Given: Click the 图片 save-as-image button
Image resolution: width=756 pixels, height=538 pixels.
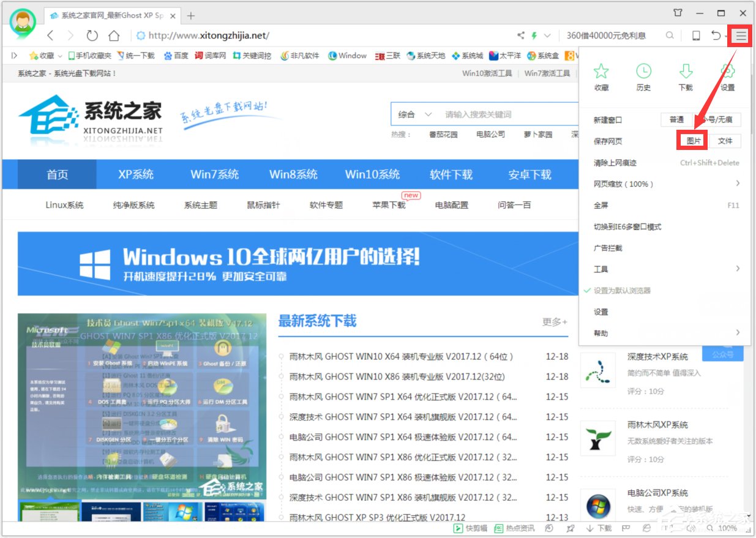Looking at the screenshot, I should pyautogui.click(x=692, y=141).
